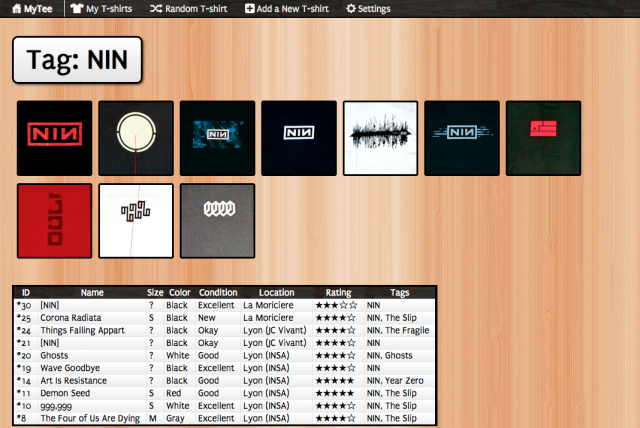Image resolution: width=640 pixels, height=428 pixels.
Task: Sort table by Color column header
Action: [x=180, y=293]
